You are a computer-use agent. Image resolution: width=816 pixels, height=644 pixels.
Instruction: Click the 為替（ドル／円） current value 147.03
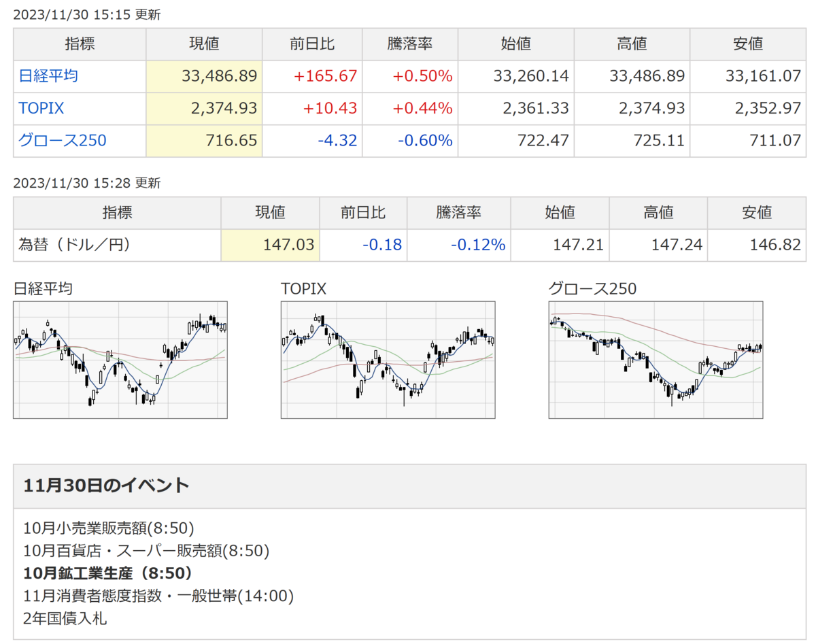[x=289, y=245]
